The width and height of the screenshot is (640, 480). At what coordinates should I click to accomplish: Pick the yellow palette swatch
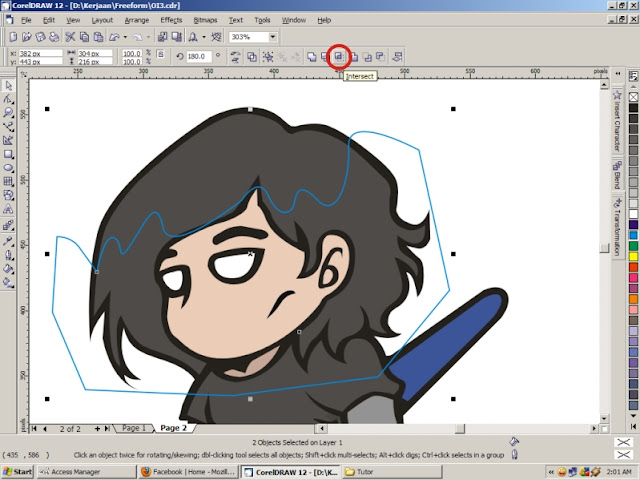[x=633, y=257]
